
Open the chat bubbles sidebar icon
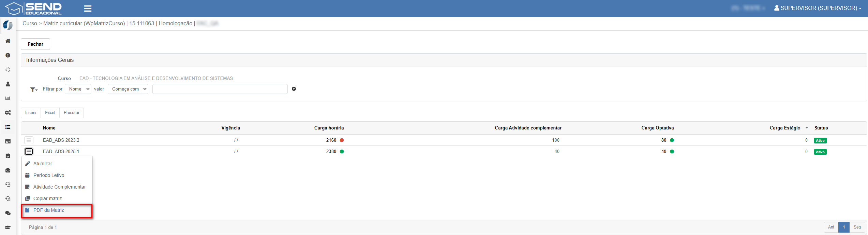point(8,213)
